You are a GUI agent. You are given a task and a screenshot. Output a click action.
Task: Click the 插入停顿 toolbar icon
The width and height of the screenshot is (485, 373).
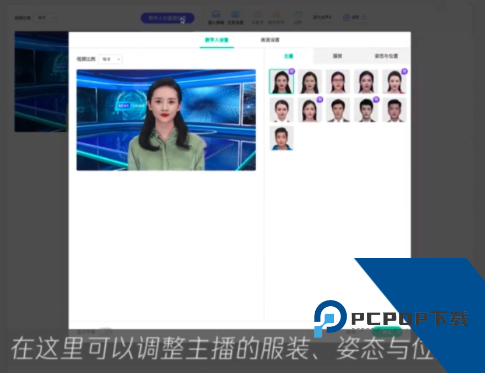coord(216,18)
